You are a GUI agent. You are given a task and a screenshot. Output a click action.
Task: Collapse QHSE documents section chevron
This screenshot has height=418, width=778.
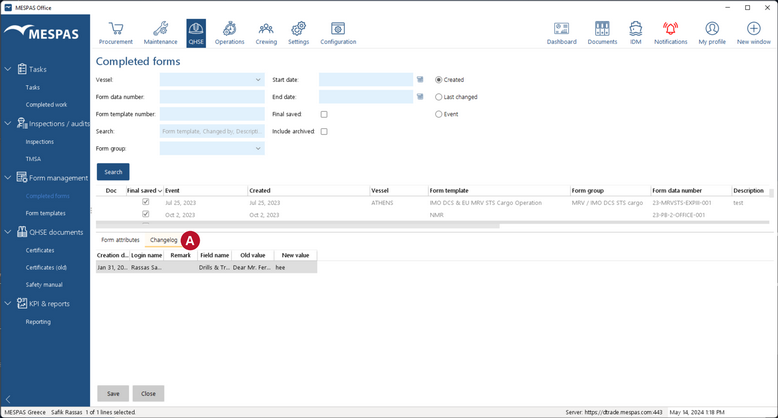[x=8, y=231]
